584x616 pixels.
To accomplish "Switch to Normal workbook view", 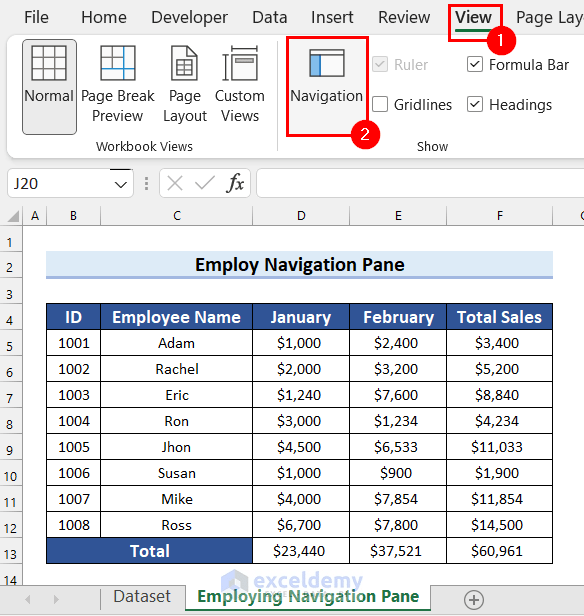I will pyautogui.click(x=49, y=87).
